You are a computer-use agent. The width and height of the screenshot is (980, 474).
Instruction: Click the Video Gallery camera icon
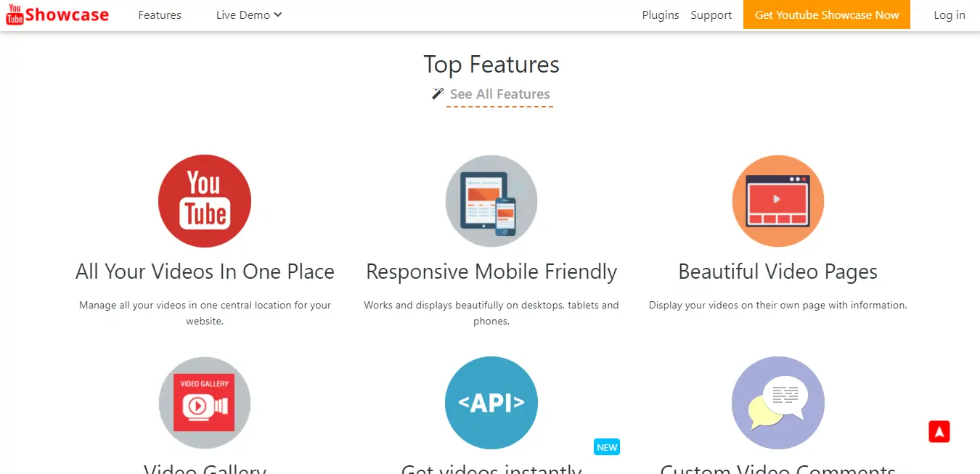[205, 403]
